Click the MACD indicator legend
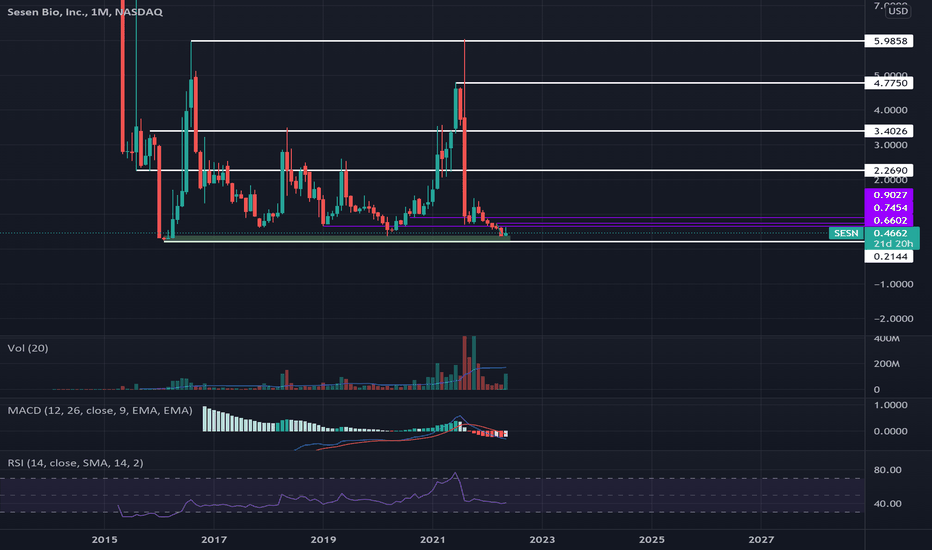The width and height of the screenshot is (932, 550). tap(100, 410)
